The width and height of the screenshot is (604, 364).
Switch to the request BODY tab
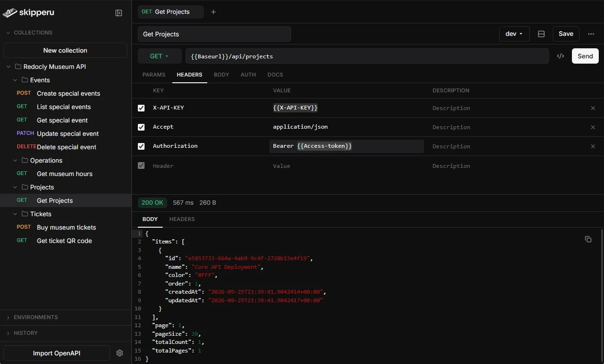tap(222, 75)
